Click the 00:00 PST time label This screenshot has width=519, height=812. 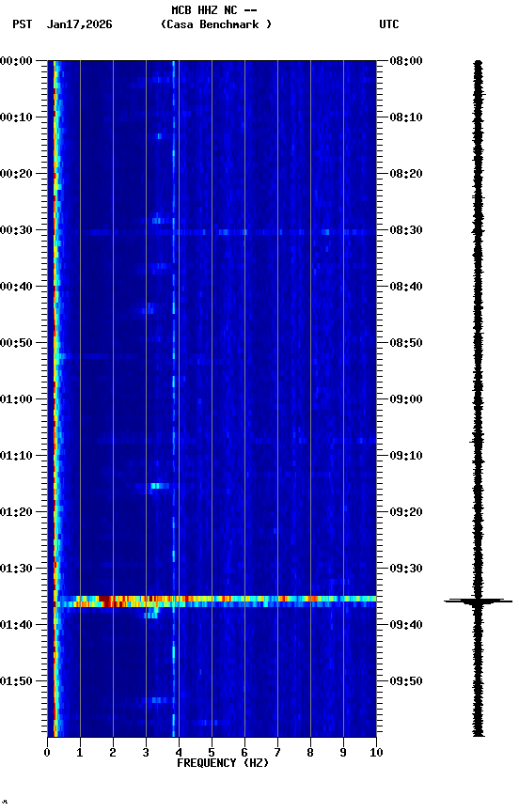point(16,61)
